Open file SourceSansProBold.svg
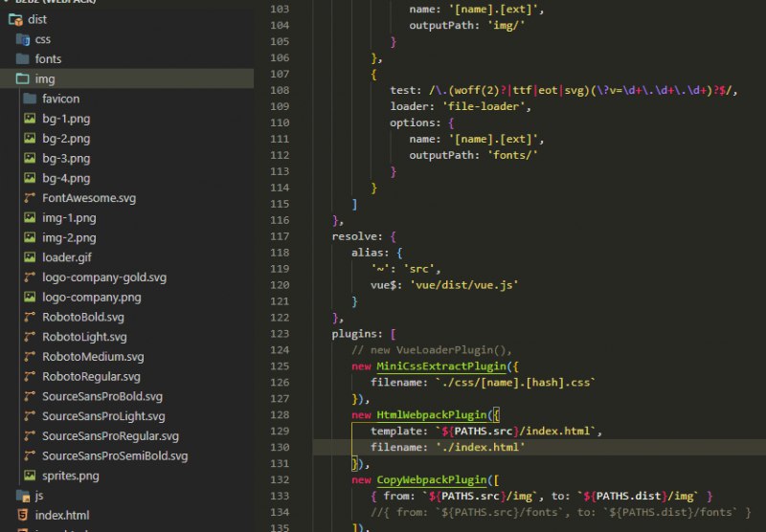 click(x=102, y=396)
